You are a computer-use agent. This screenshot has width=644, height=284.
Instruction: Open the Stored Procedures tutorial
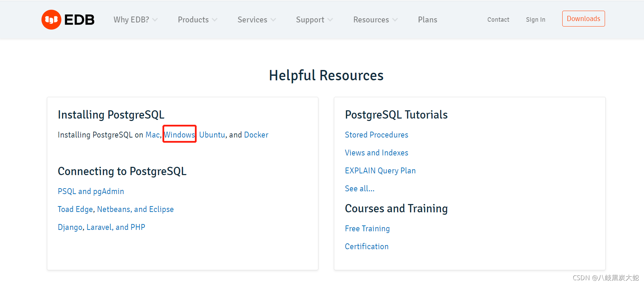pyautogui.click(x=376, y=135)
